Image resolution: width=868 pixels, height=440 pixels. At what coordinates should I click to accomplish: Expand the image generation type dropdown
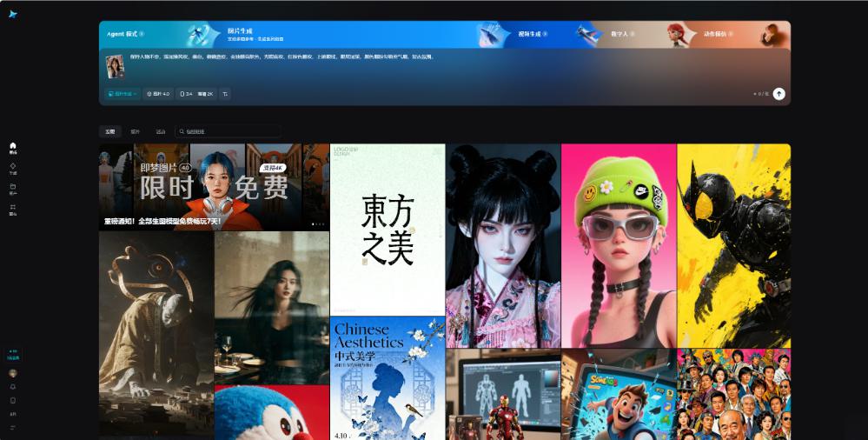coord(122,93)
